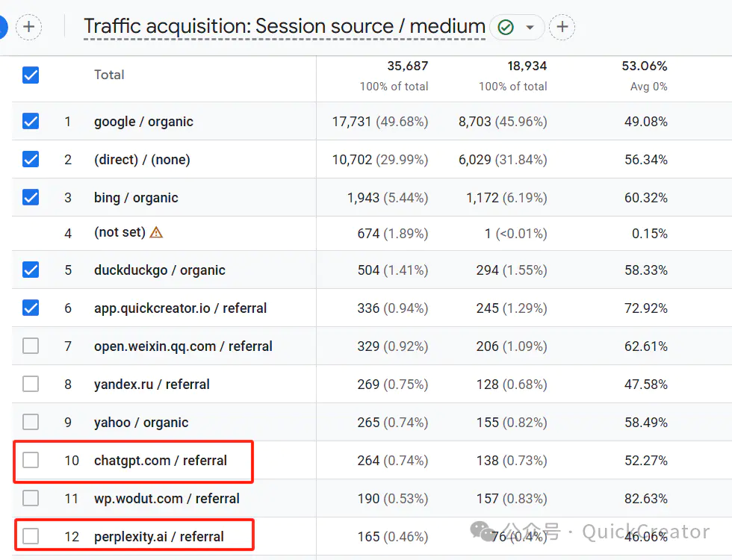Uncheck the (direct) / (none) row checkbox
The width and height of the screenshot is (732, 560).
pyautogui.click(x=31, y=159)
